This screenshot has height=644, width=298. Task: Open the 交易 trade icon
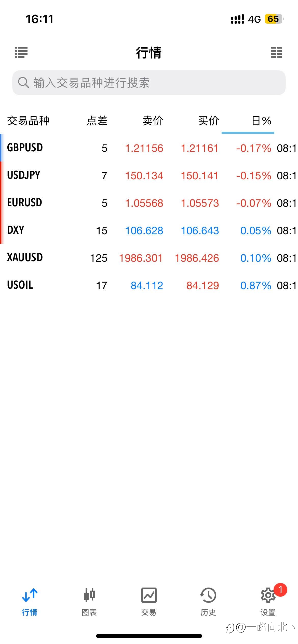149,595
